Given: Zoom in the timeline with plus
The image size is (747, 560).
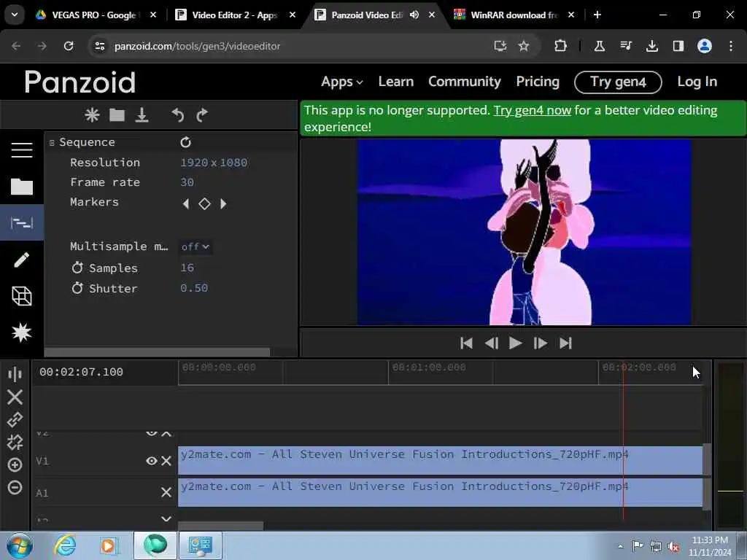Looking at the screenshot, I should pyautogui.click(x=15, y=464).
